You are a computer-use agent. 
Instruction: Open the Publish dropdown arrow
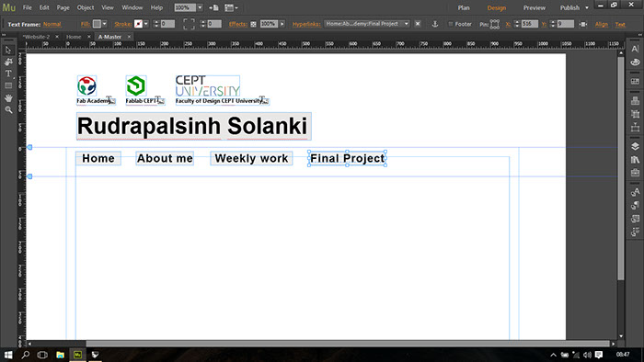coord(587,7)
